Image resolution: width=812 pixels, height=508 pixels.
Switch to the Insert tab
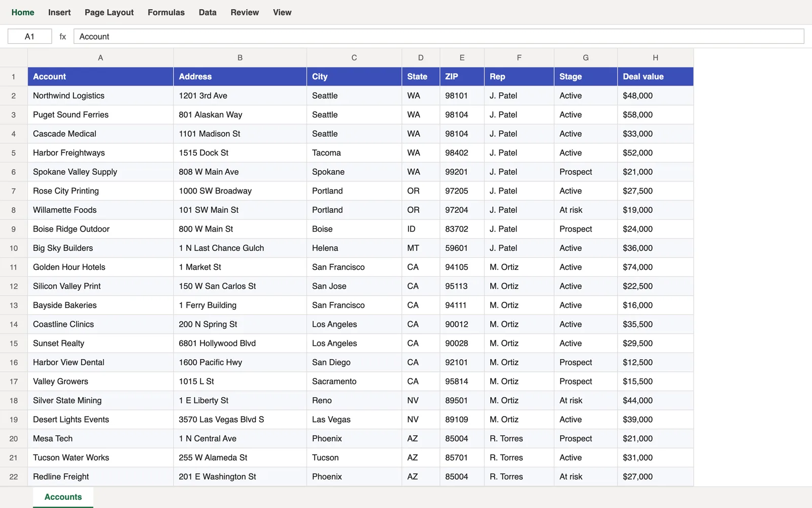(x=59, y=12)
